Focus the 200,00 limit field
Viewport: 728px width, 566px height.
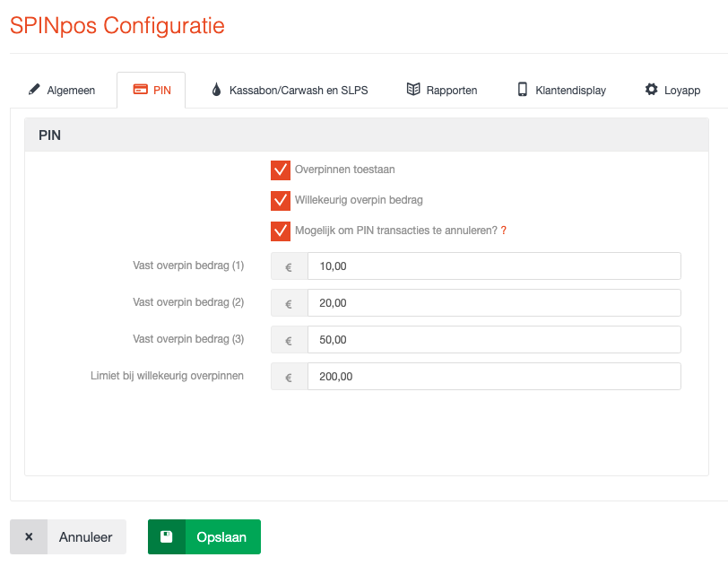pos(495,377)
